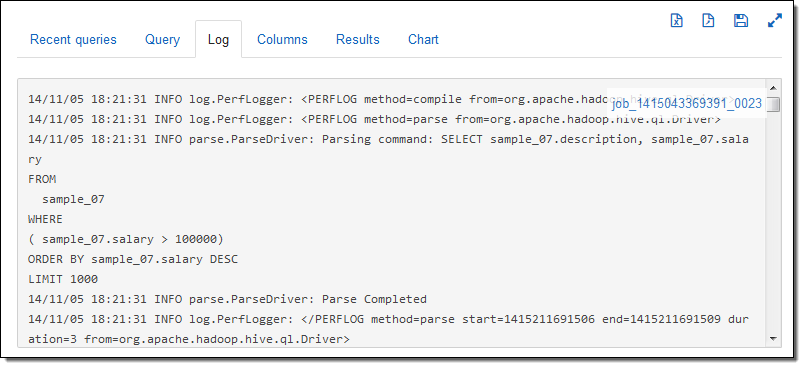Go to the Results tab

coord(358,39)
